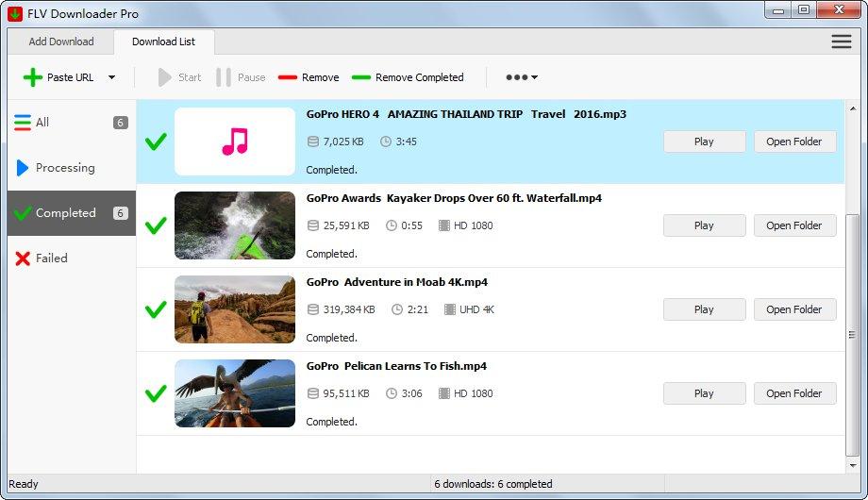868x500 pixels.
Task: Open folder for Pelican Learns To Fish
Action: (x=794, y=393)
